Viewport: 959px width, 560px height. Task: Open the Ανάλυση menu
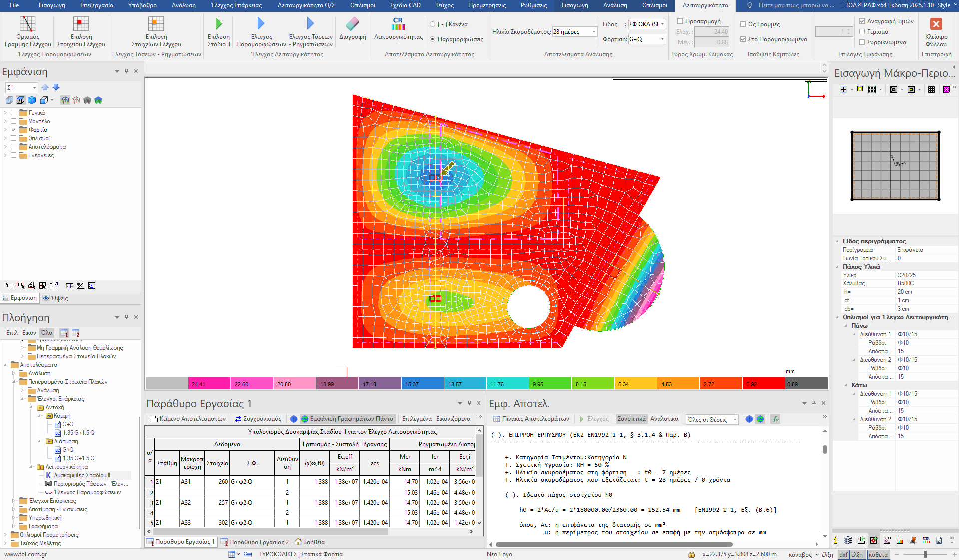183,5
